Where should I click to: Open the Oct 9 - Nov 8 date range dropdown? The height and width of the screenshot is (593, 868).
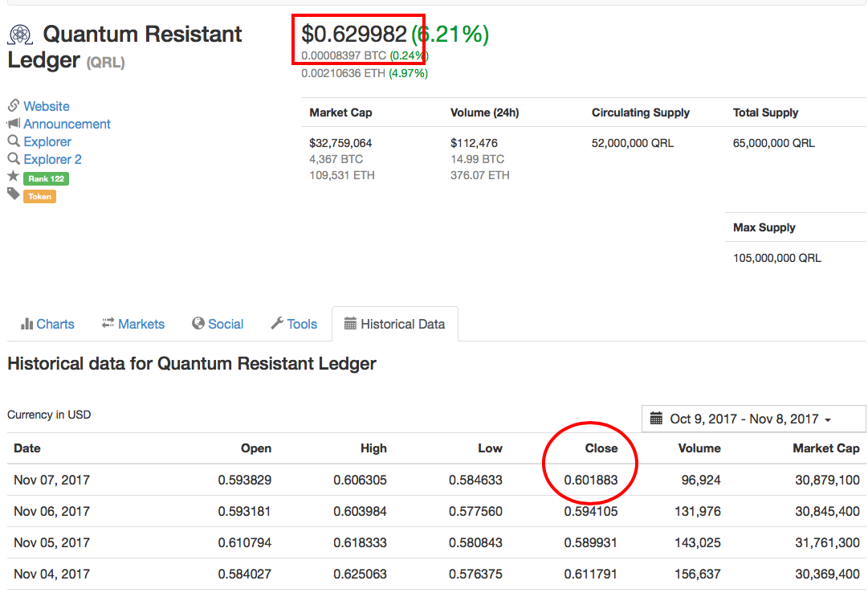[x=754, y=419]
